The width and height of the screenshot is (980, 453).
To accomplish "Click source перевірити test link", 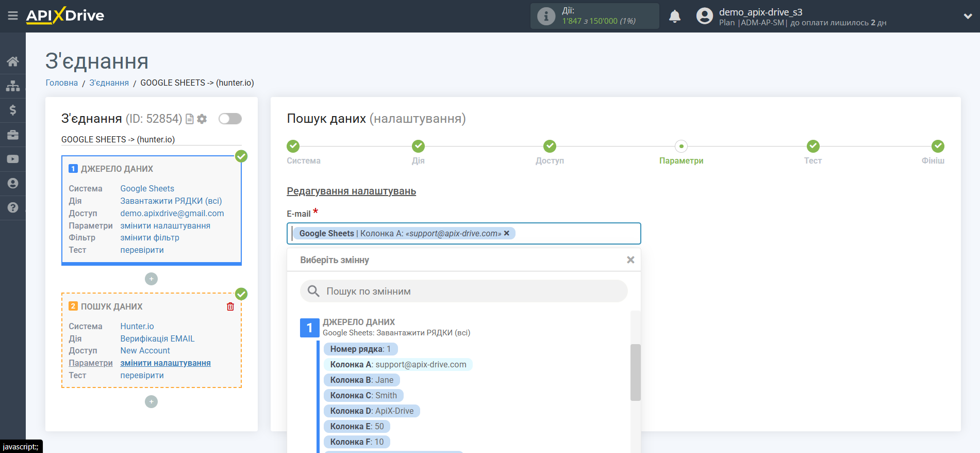I will click(x=142, y=250).
